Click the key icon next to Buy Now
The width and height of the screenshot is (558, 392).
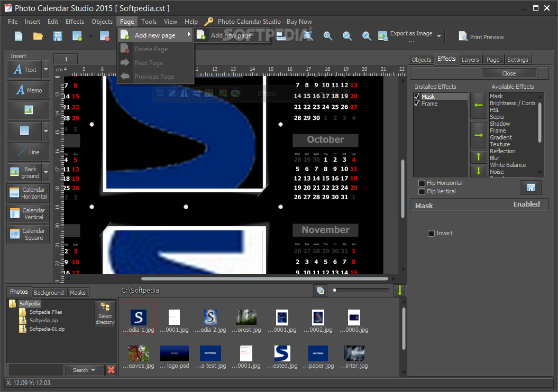pyautogui.click(x=208, y=21)
